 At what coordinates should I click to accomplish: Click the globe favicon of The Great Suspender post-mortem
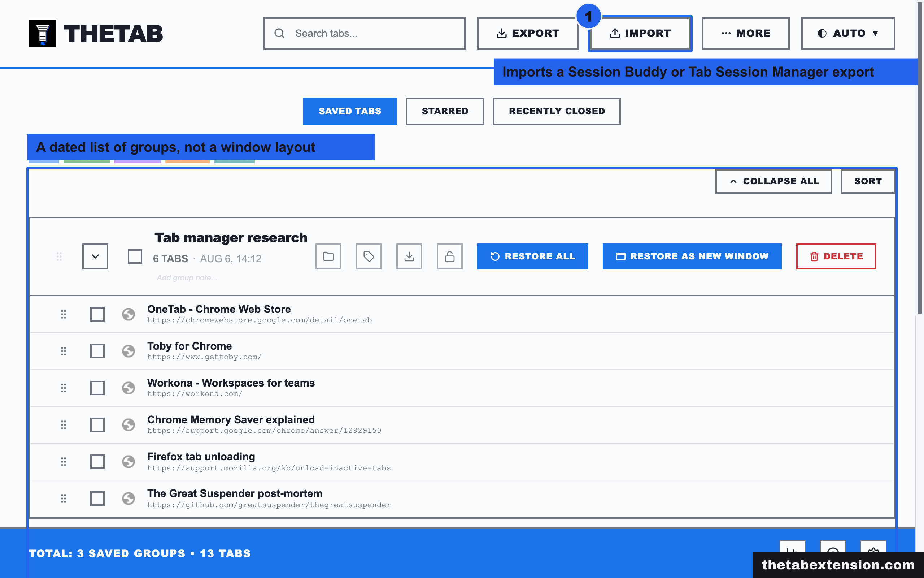(128, 499)
